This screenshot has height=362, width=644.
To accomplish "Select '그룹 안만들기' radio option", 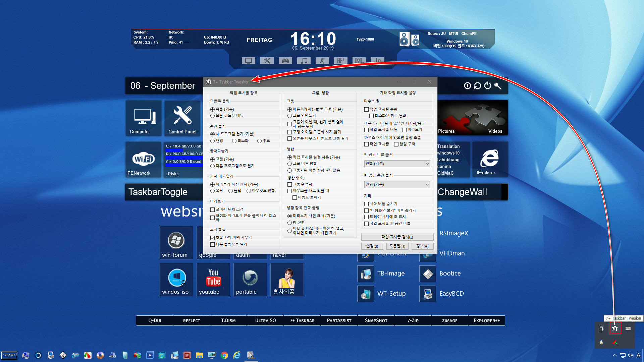I will click(x=289, y=116).
